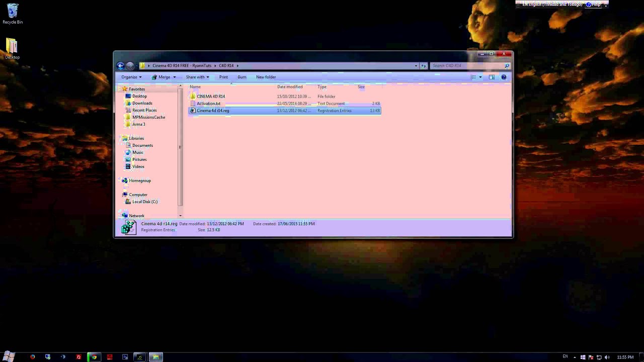Viewport: 644px width, 362px height.
Task: Open Downloads in the navigation pane
Action: pos(142,103)
